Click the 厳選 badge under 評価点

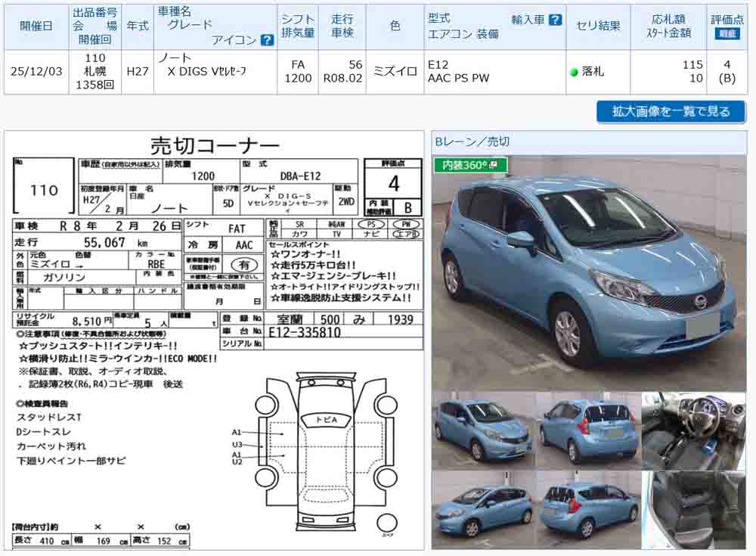pos(727,34)
